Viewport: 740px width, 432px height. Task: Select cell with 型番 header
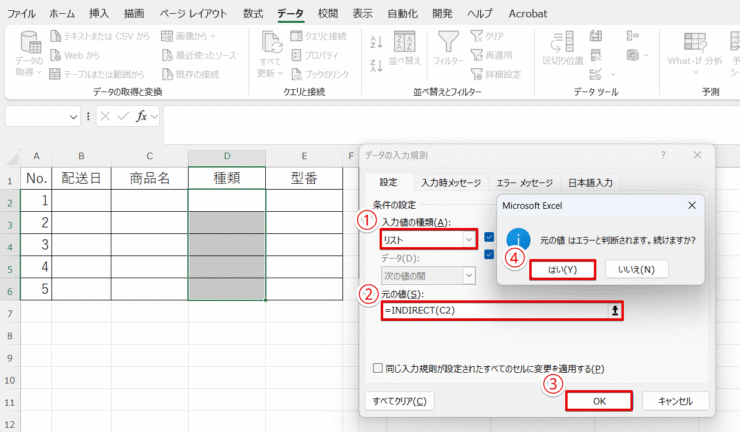pos(304,178)
